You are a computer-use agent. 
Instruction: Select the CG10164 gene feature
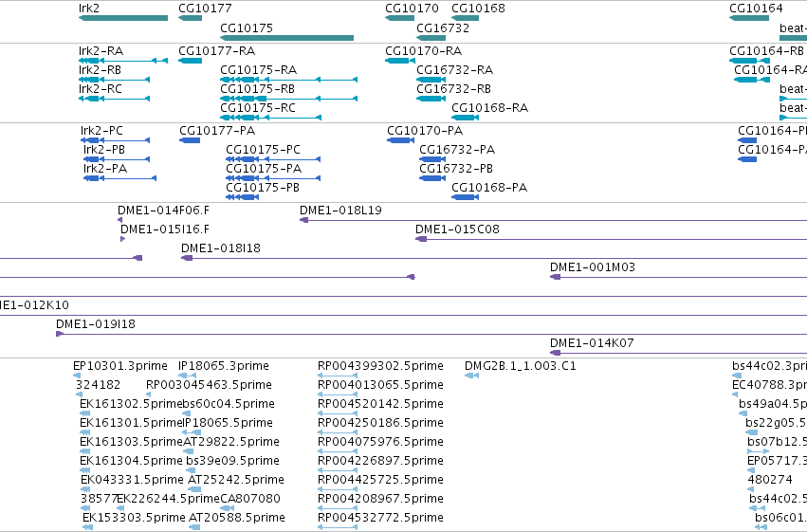pos(749,18)
